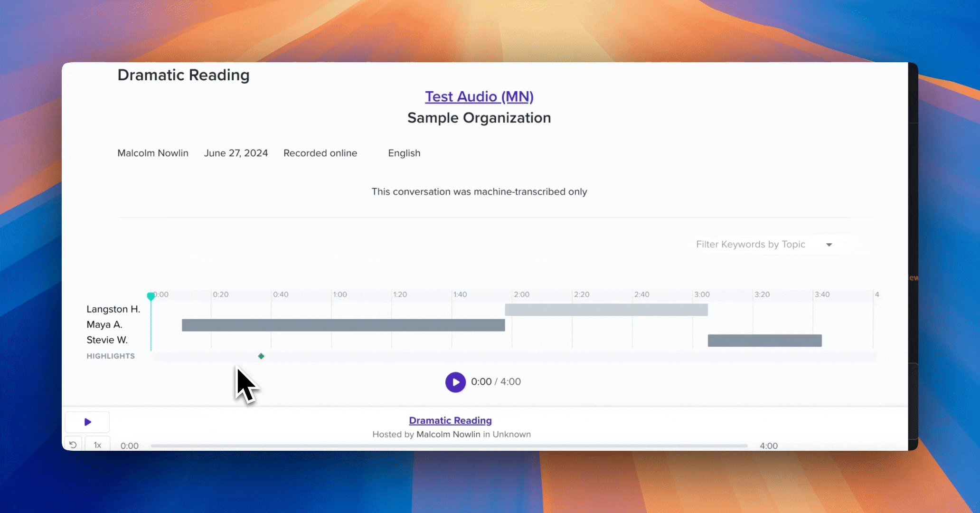Image resolution: width=980 pixels, height=513 pixels.
Task: Play the conversation with the purple round play button
Action: pyautogui.click(x=455, y=382)
